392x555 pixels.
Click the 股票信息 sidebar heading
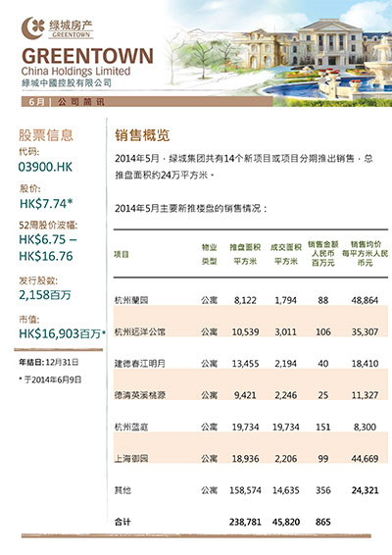click(46, 135)
